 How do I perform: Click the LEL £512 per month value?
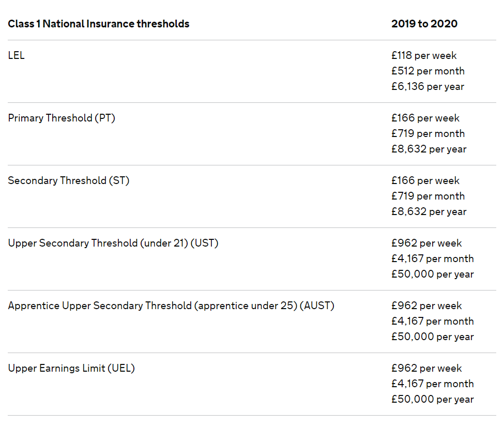[x=428, y=71]
